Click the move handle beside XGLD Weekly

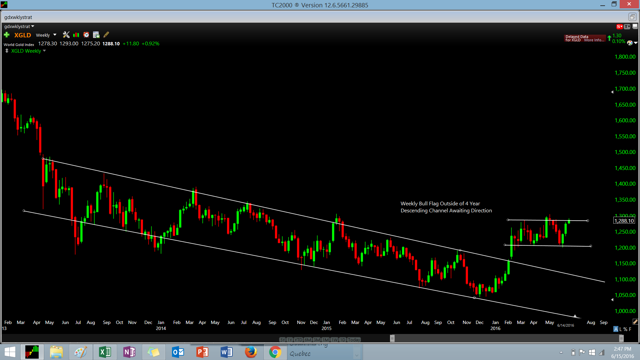[x=7, y=51]
